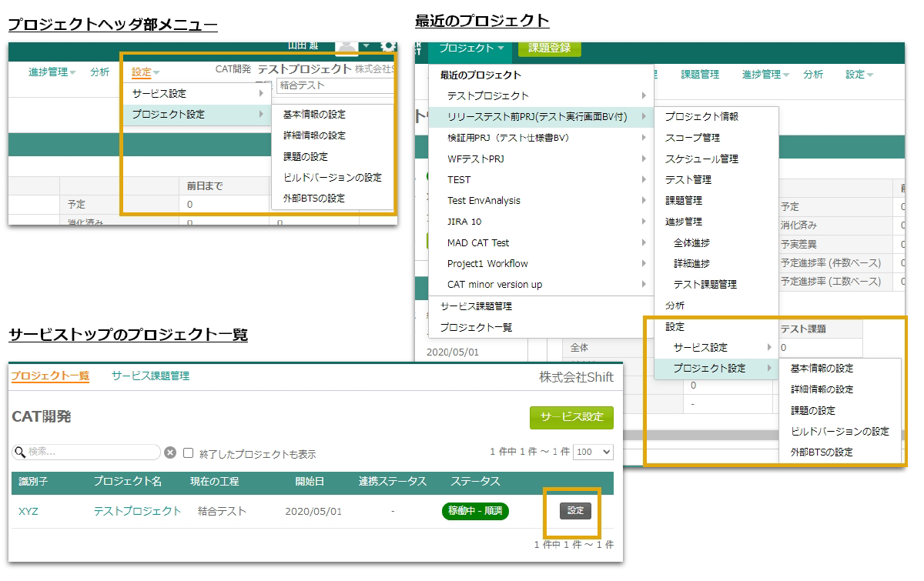This screenshot has height=581, width=924.
Task: Expand サービス設定 in the header menu screenshot's dropdown
Action: [197, 94]
